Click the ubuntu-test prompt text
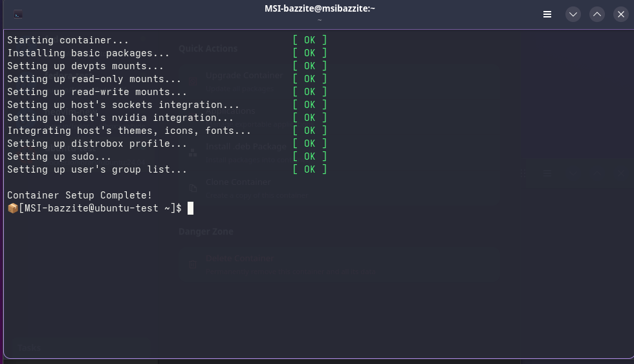Screen dimensions: 634x364 click(x=97, y=208)
